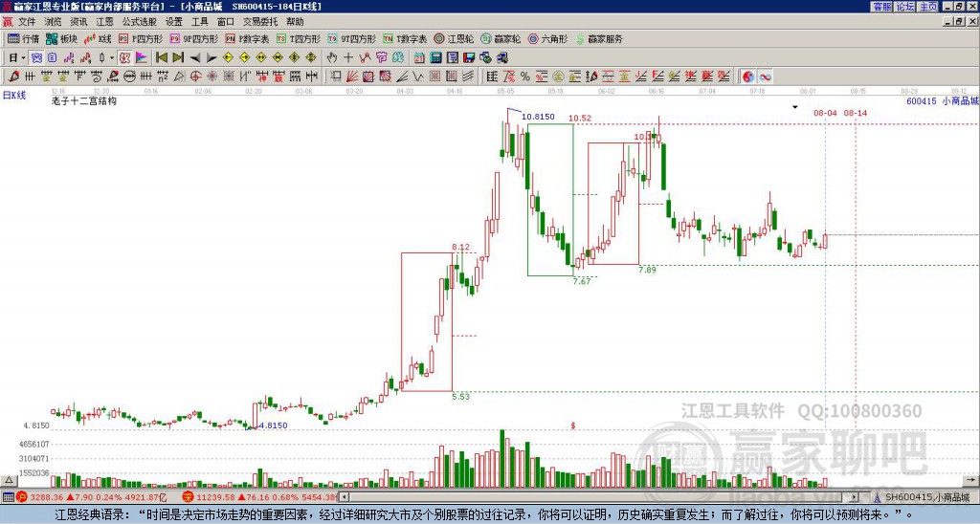Click the small black triangle marker above chart
The width and height of the screenshot is (980, 524).
pyautogui.click(x=795, y=107)
